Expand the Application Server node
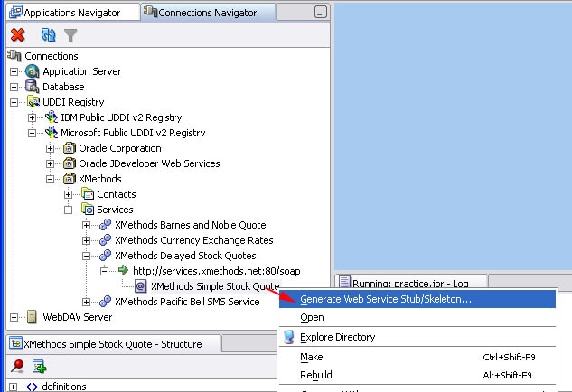This screenshot has width=572, height=392. (14, 71)
